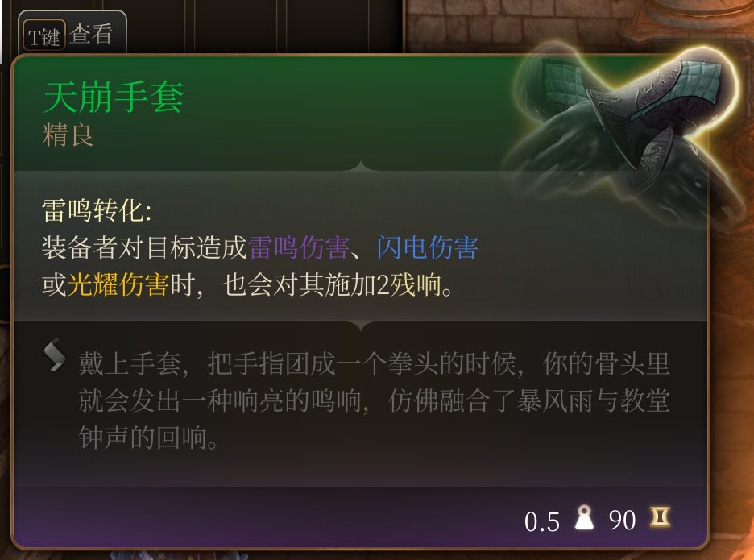Click the gold value coin icon
The height and width of the screenshot is (560, 754).
[661, 517]
